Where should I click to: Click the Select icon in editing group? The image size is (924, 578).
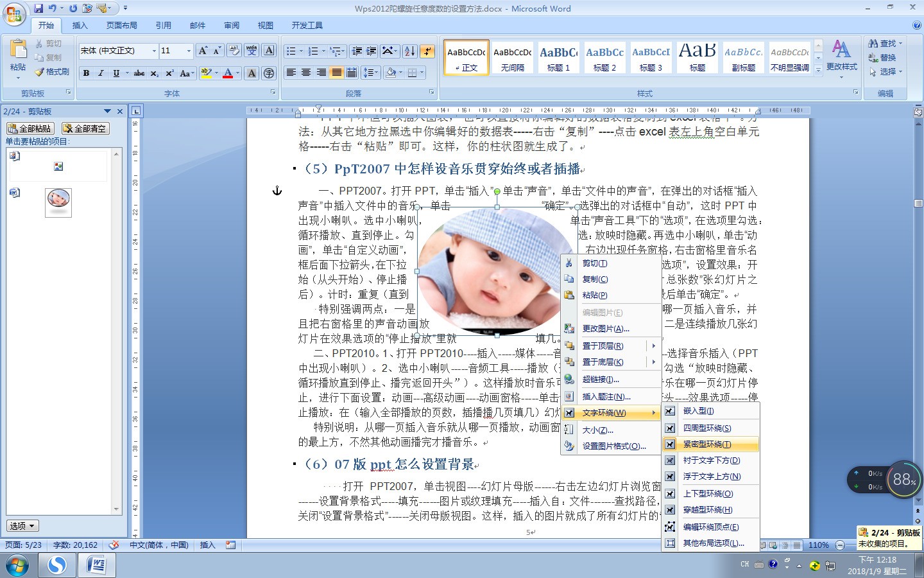pos(886,72)
